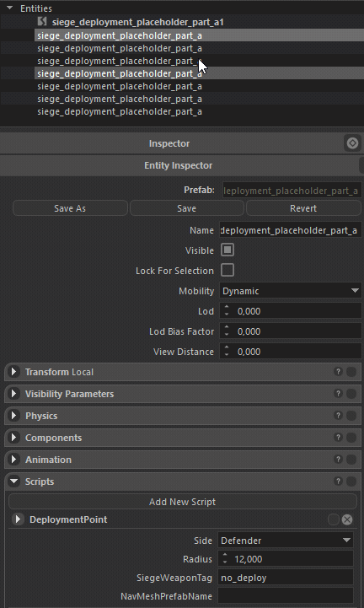364x608 pixels.
Task: Open help for Transform Local section
Action: pos(338,372)
